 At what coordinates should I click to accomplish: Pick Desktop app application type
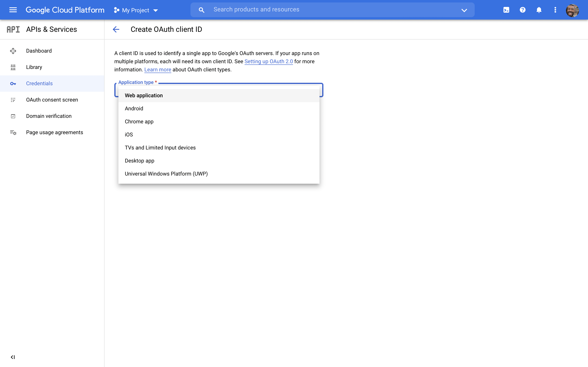(139, 161)
